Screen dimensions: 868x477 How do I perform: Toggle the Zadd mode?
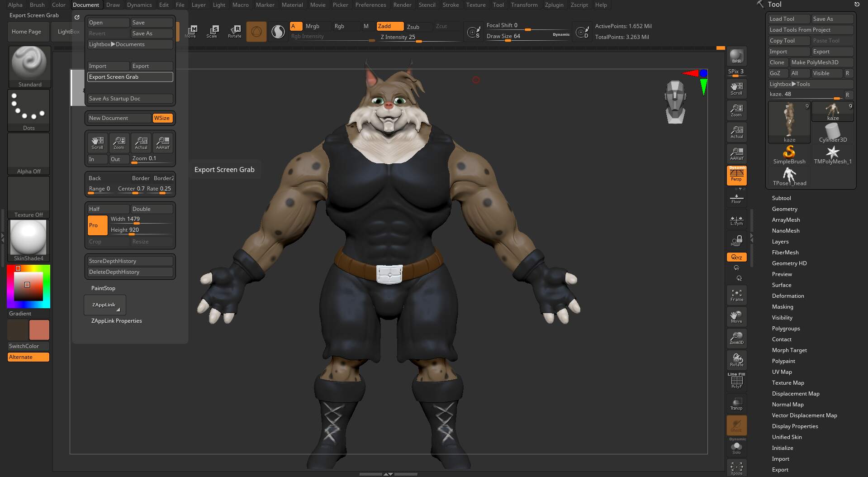[x=390, y=26]
